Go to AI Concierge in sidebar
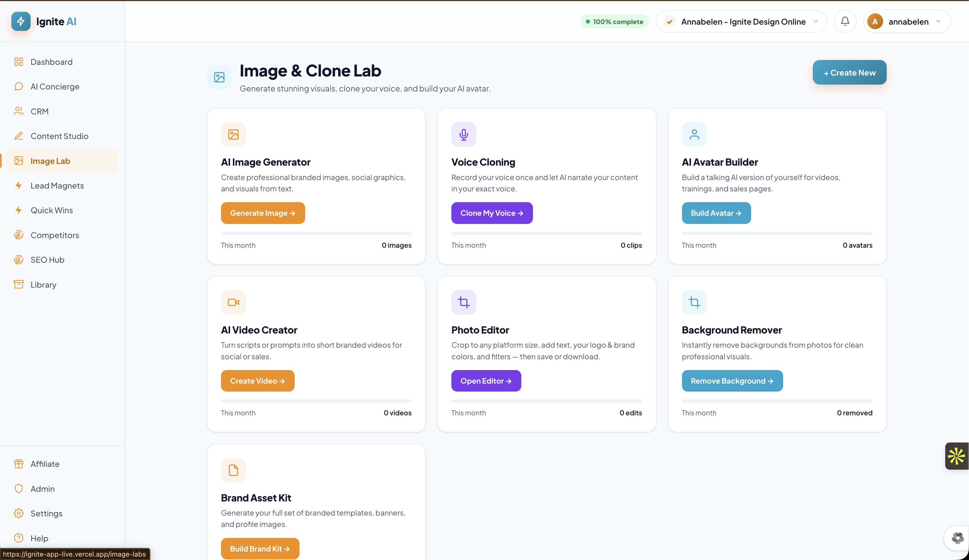The image size is (969, 560). (62, 86)
